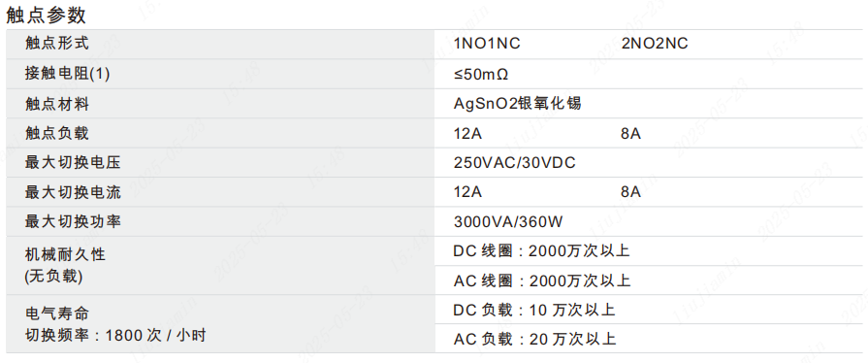Click the ≤50mΩ resistance value
868x363 pixels.
tap(481, 74)
